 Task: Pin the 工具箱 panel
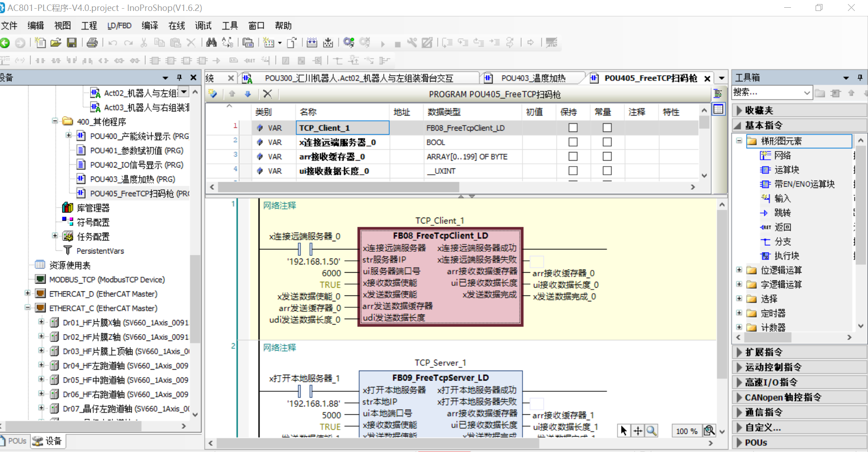pyautogui.click(x=860, y=77)
